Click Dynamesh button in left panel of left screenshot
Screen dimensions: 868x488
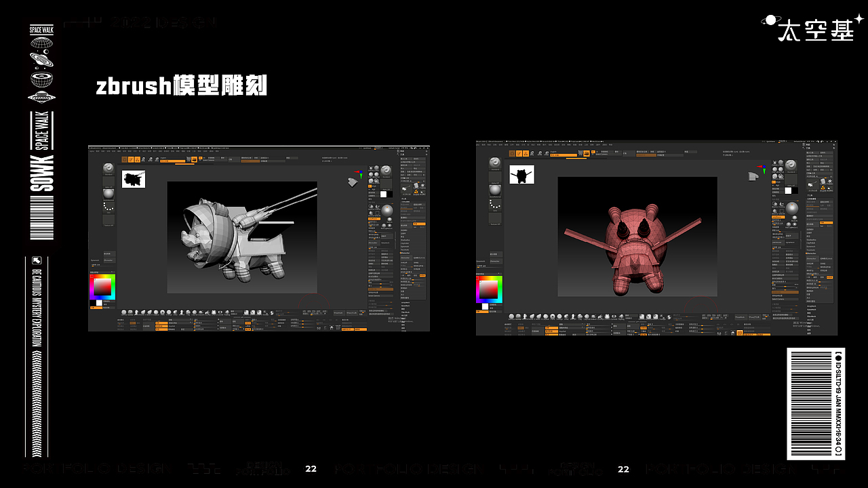pos(95,260)
